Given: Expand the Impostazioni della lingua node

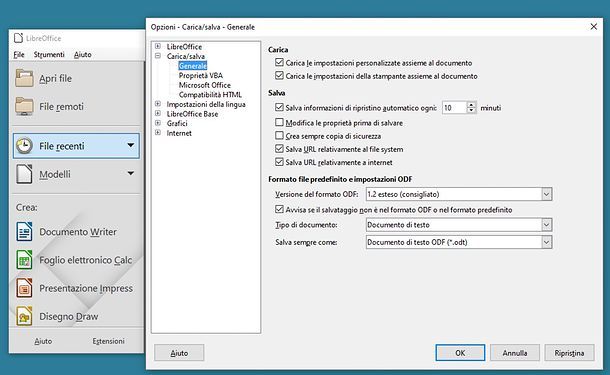Looking at the screenshot, I should [x=158, y=104].
